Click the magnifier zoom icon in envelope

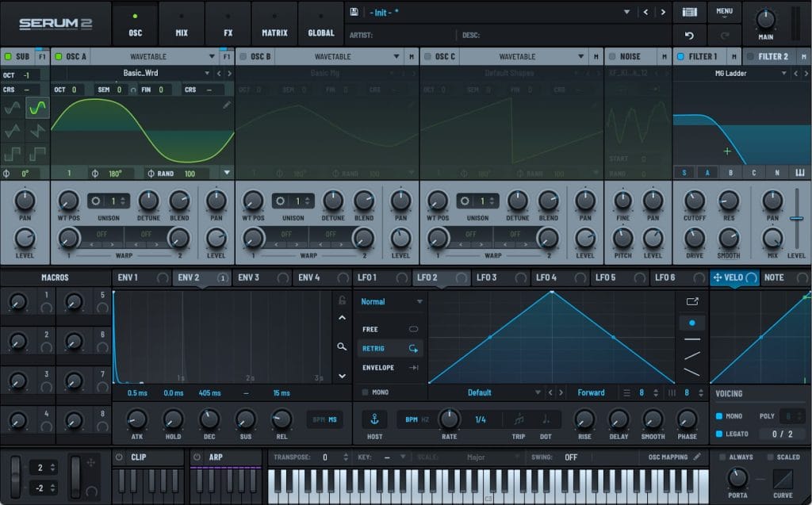342,346
